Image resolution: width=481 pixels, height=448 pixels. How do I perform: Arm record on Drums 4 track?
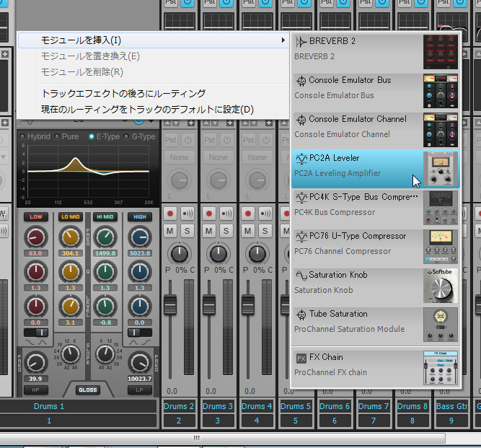coord(248,214)
